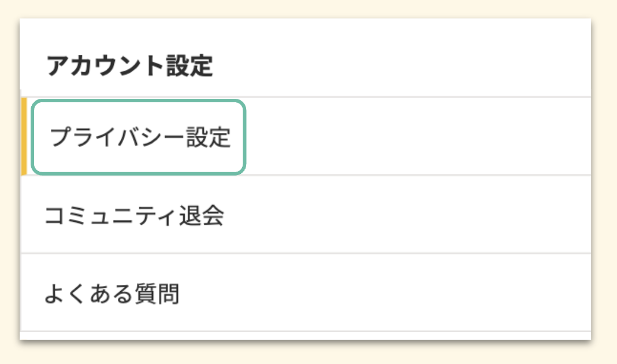This screenshot has height=364, width=617.
Task: Navigate to community withdrawal page
Action: tap(134, 216)
